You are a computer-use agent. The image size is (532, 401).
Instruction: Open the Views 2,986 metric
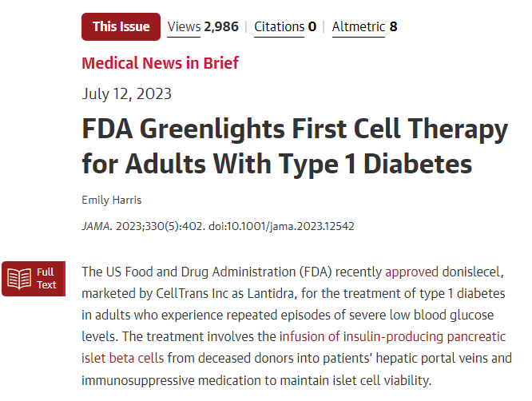tap(203, 26)
